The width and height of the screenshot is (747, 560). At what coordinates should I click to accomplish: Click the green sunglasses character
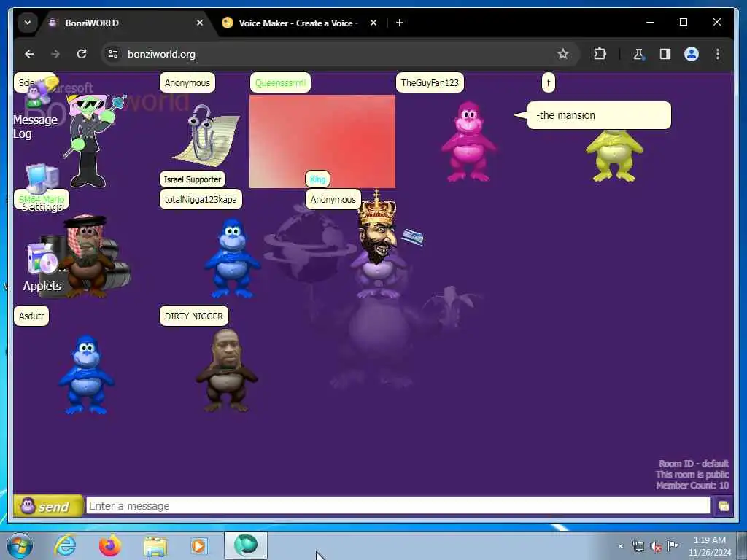coord(93,141)
